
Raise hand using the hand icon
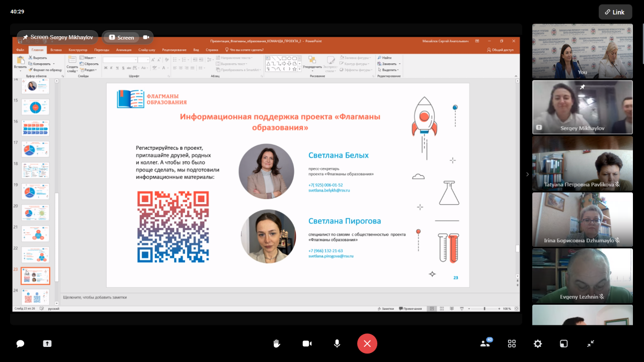click(276, 344)
